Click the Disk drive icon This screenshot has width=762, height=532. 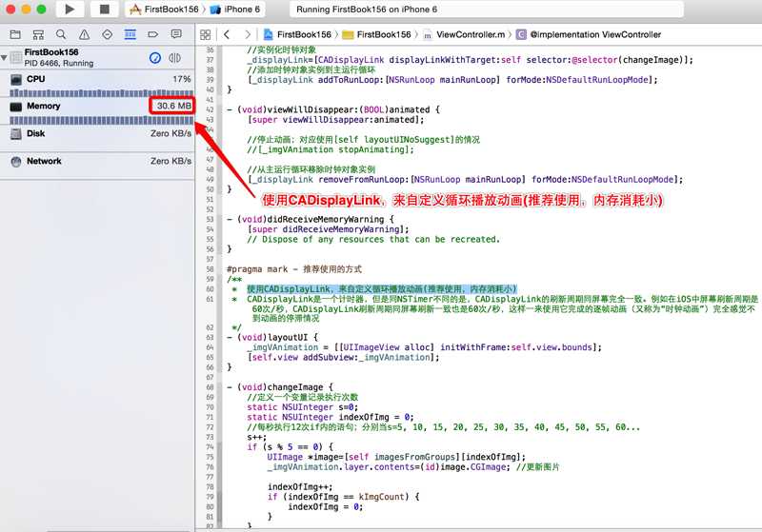16,134
